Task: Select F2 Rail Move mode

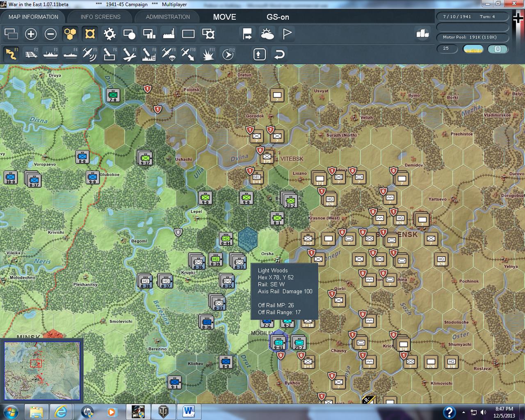Action: pos(31,54)
